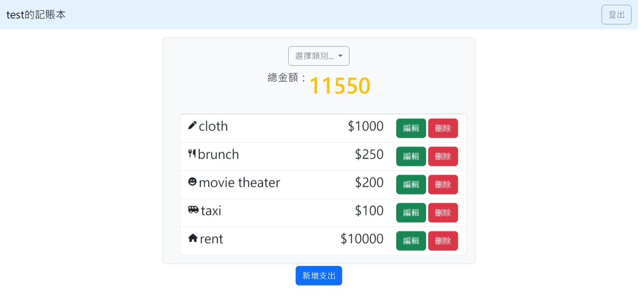Click the 登出 logout button
This screenshot has width=644, height=305.
pyautogui.click(x=616, y=15)
